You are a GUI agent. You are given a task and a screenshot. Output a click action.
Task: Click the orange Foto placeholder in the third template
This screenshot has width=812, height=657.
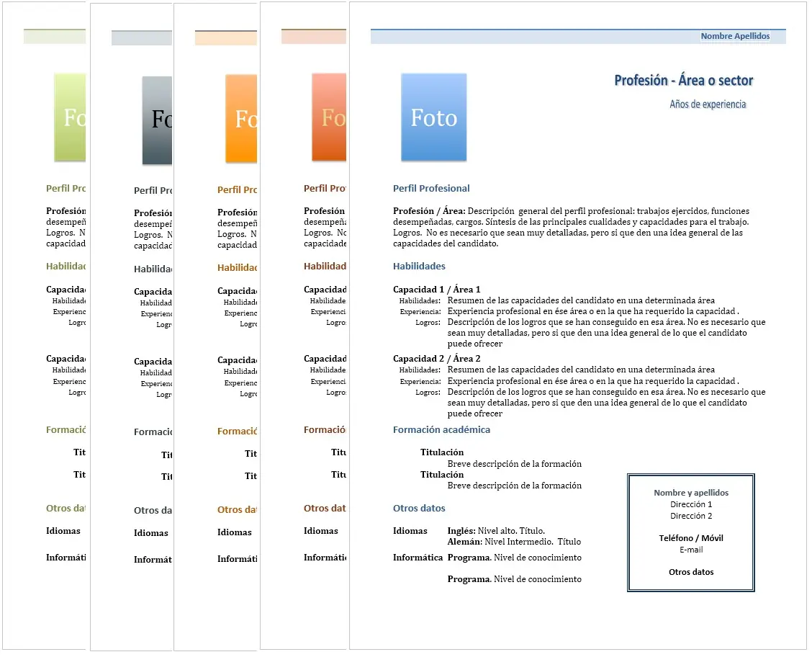[241, 119]
